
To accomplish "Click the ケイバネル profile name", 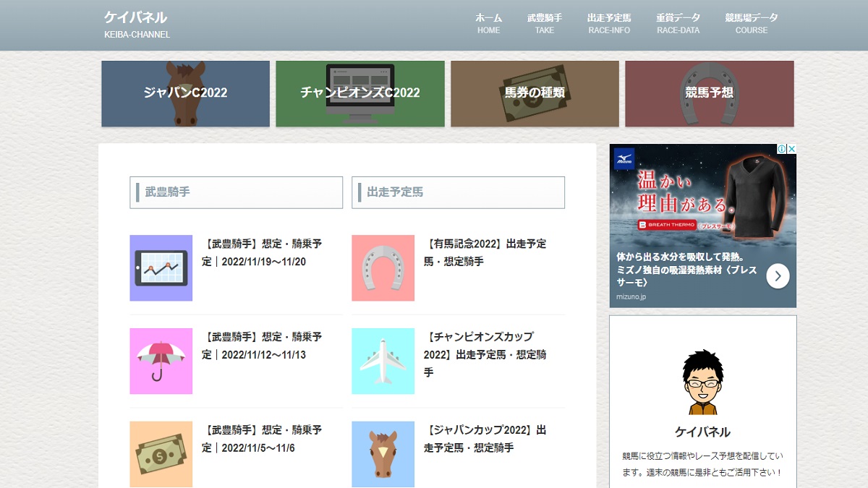I will pos(703,432).
